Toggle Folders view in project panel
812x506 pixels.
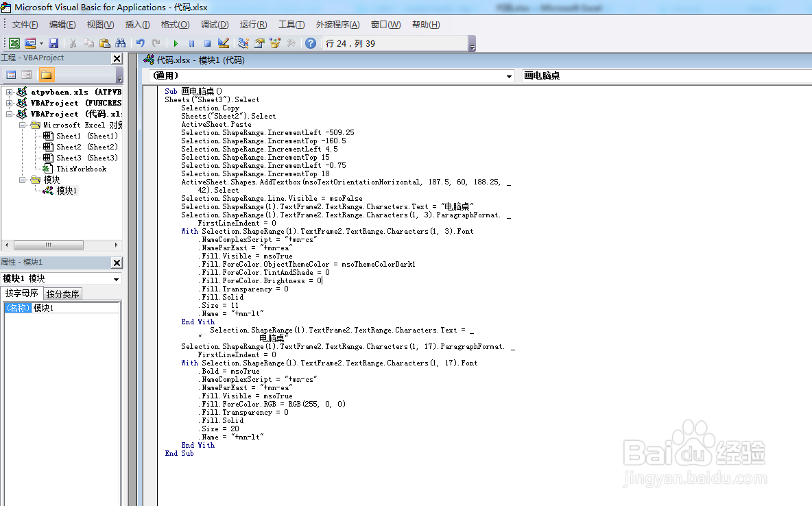46,75
